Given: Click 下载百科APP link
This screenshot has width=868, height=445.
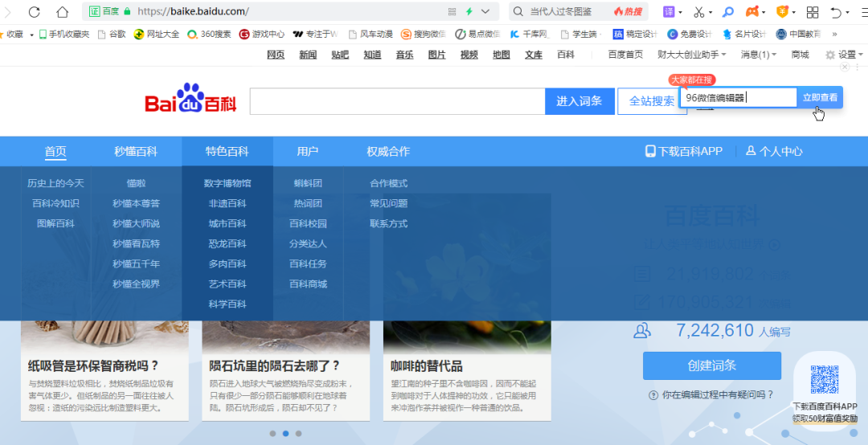Looking at the screenshot, I should pos(684,151).
